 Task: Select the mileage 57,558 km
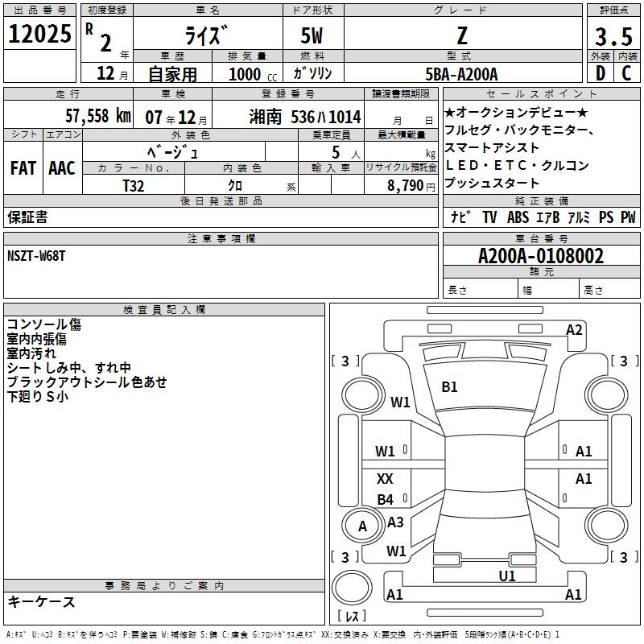coord(97,116)
